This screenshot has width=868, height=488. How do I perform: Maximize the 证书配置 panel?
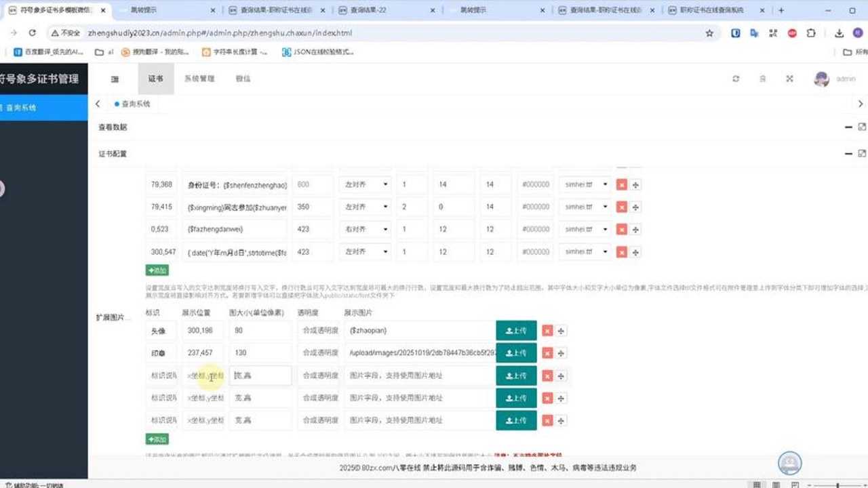click(x=863, y=154)
